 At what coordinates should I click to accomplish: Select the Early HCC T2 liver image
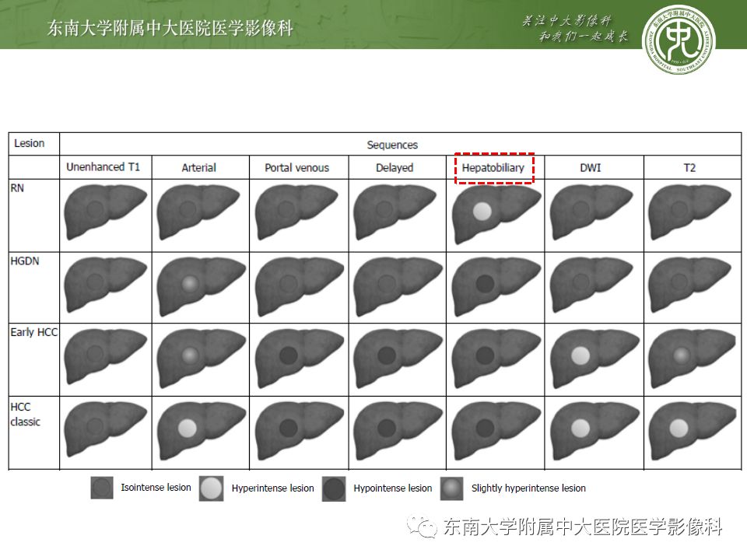click(693, 359)
